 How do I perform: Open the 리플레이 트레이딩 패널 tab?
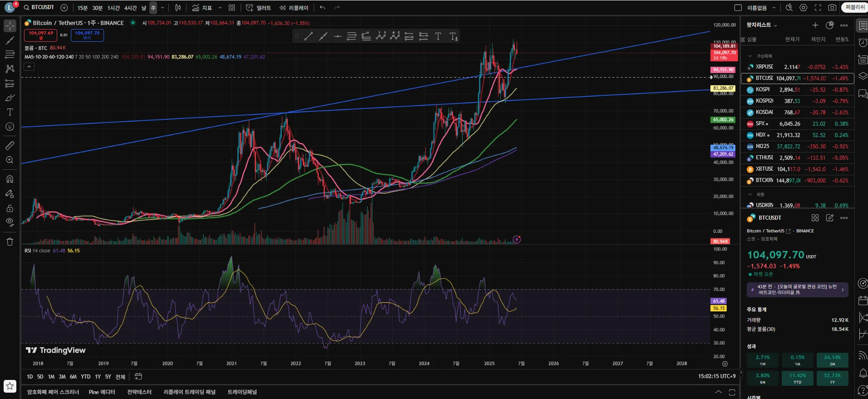tap(190, 392)
